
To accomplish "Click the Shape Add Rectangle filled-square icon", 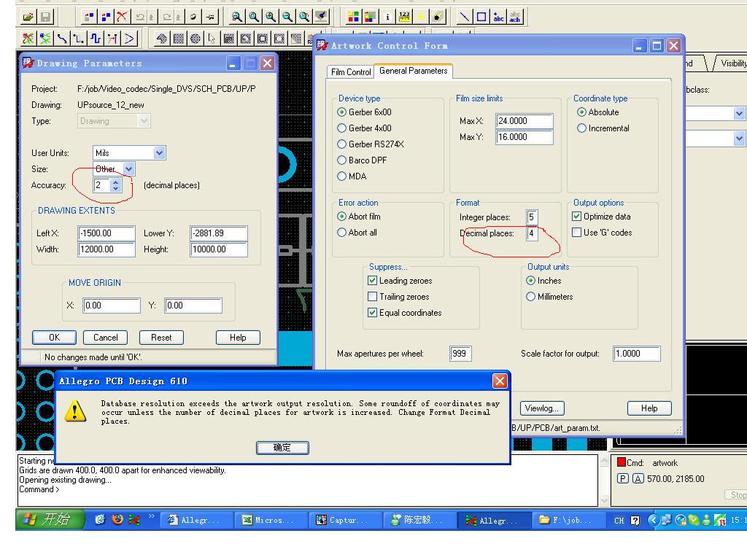I will (179, 38).
